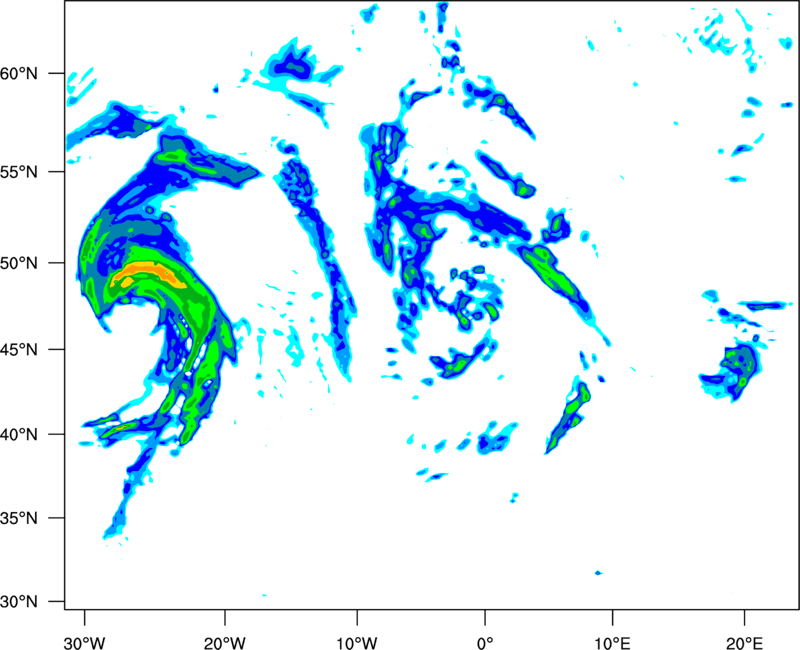Click the 50°N latitude label
This screenshot has height=650, width=800.
19,263
